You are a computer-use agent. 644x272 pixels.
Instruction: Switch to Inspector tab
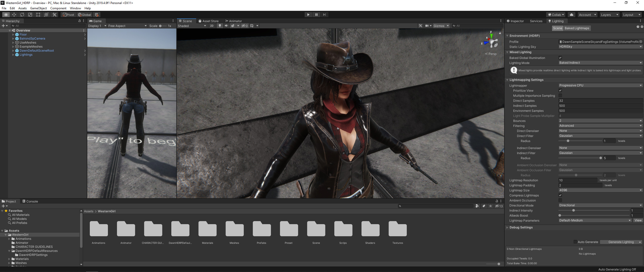click(515, 21)
